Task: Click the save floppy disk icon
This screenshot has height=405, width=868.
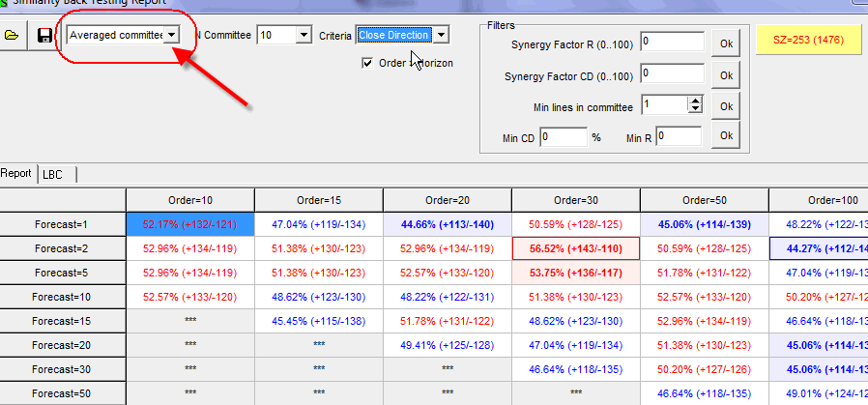Action: point(44,36)
